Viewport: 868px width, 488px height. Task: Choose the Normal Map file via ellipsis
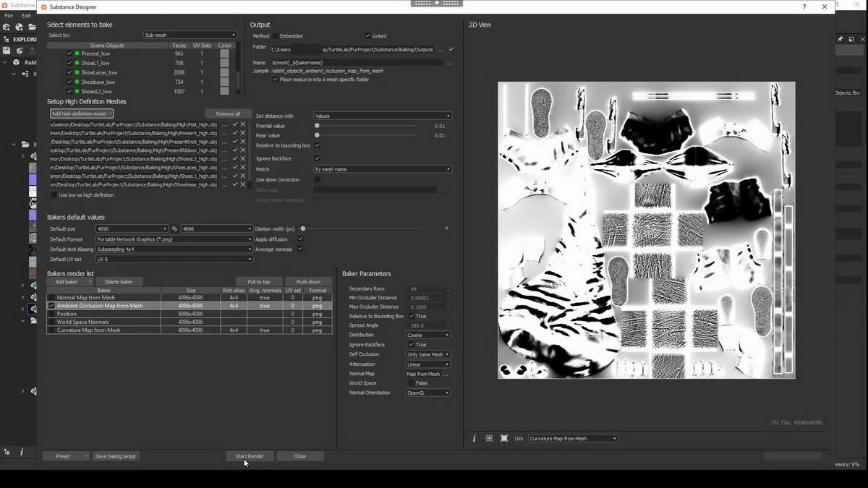point(446,374)
